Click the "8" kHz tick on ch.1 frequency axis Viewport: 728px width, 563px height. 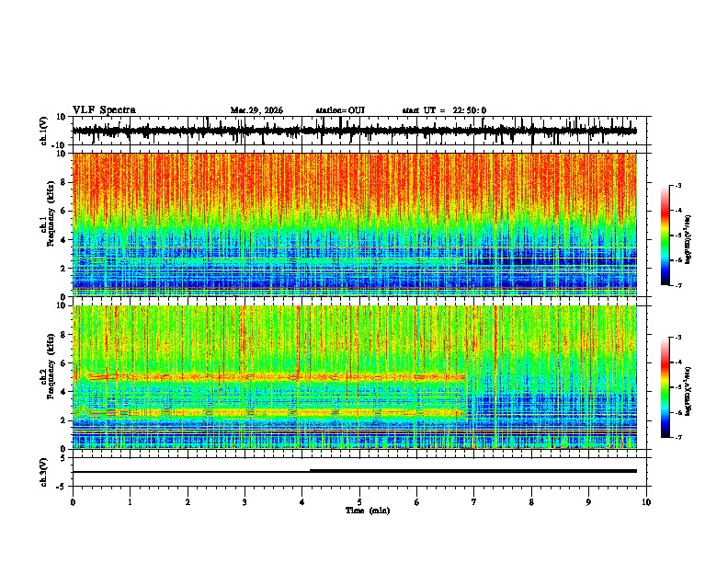point(63,182)
